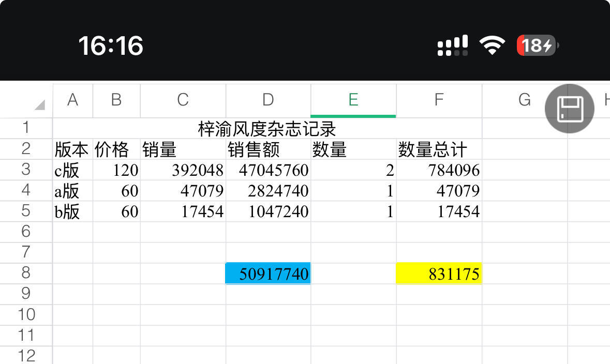The height and width of the screenshot is (364, 610).
Task: Select the revenue cell 1047240
Action: click(268, 211)
